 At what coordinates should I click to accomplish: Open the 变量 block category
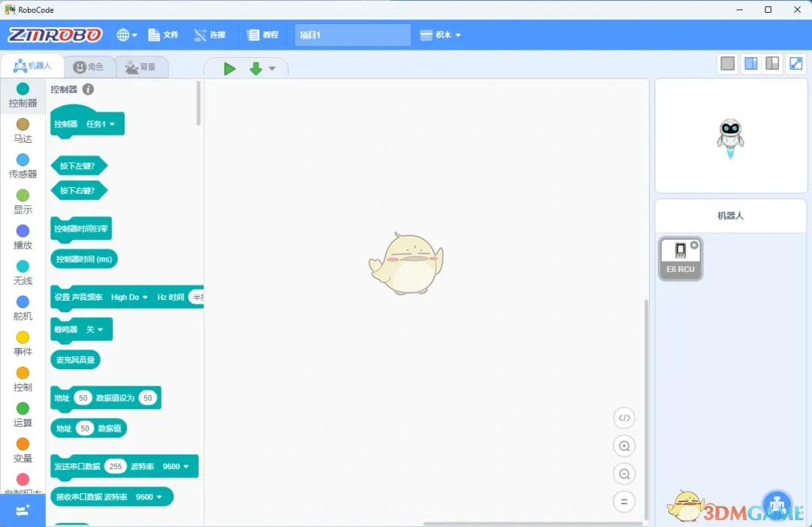click(23, 444)
